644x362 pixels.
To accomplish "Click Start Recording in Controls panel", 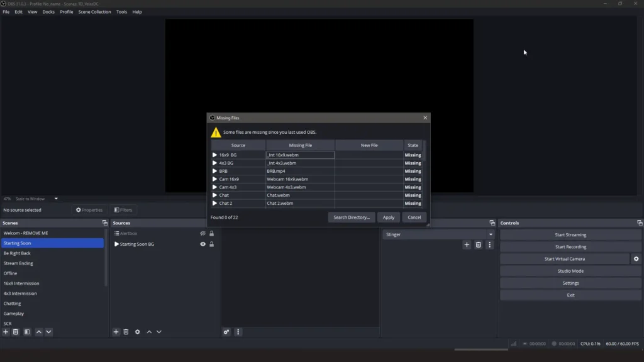I will 570,246.
